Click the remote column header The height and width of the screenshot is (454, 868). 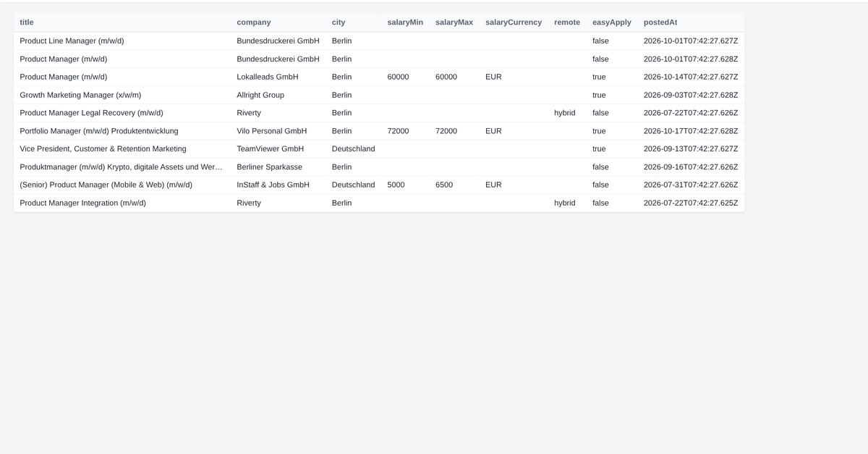click(567, 22)
